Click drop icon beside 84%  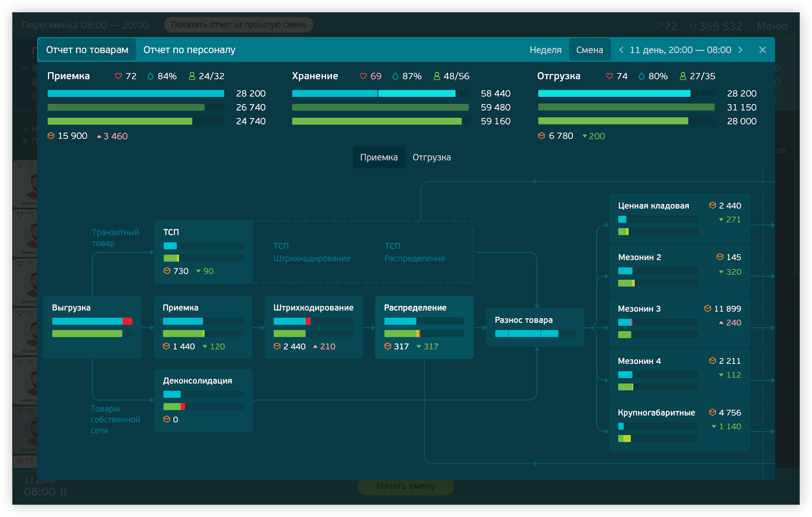click(x=151, y=76)
